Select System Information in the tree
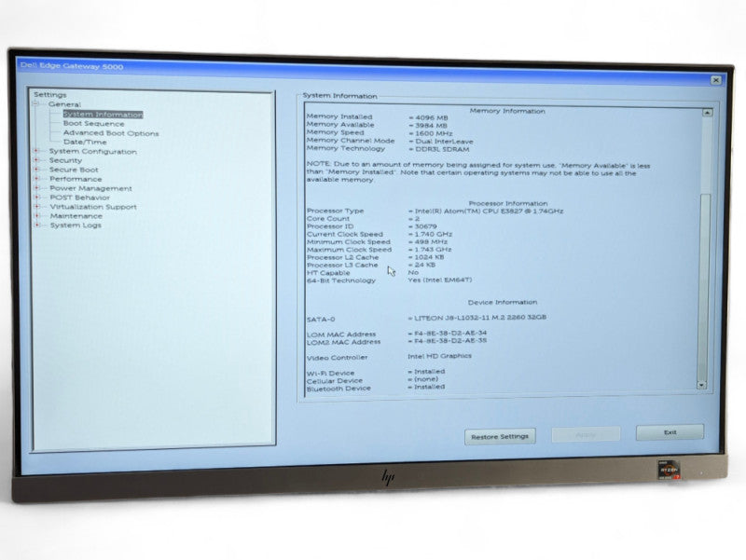This screenshot has height=560, width=746. (103, 114)
